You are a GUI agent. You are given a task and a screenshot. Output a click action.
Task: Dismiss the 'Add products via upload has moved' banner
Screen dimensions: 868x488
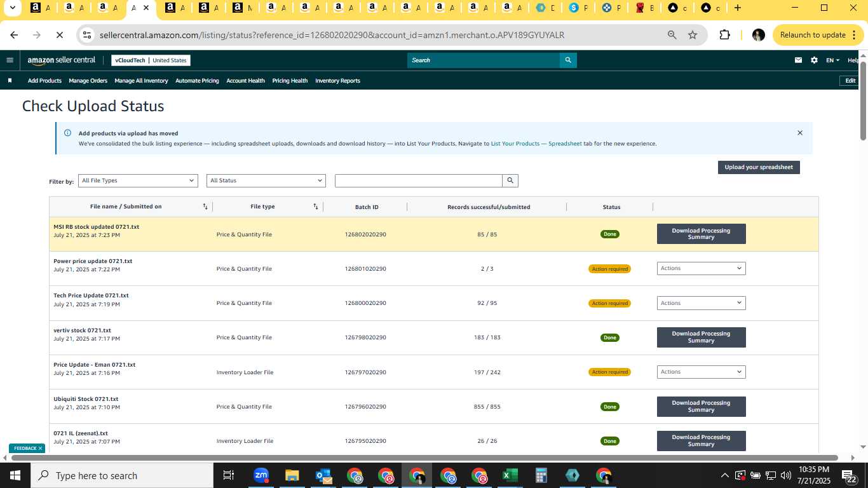[800, 133]
